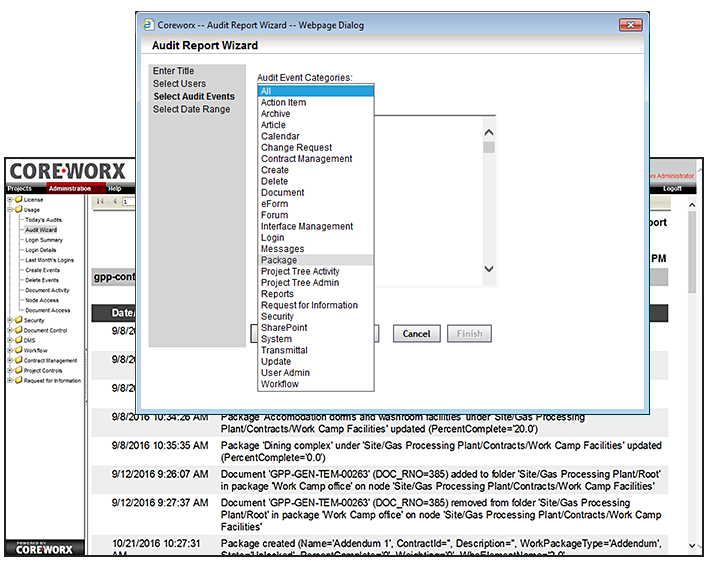
Task: Choose 'Archive' category
Action: (x=315, y=114)
